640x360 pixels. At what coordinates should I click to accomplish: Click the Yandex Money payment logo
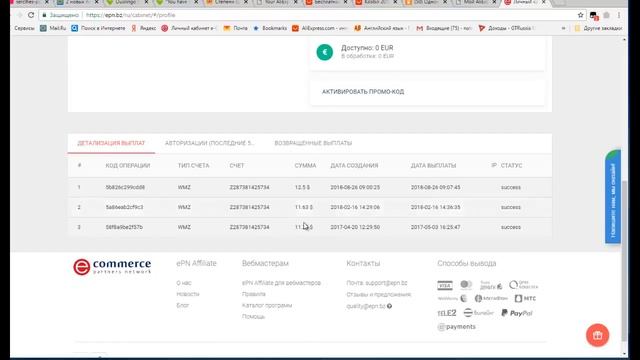click(491, 285)
